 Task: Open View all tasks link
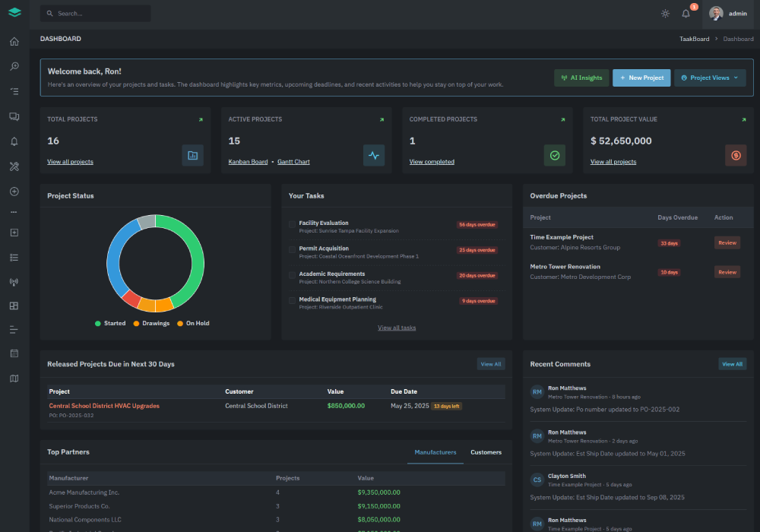[397, 328]
